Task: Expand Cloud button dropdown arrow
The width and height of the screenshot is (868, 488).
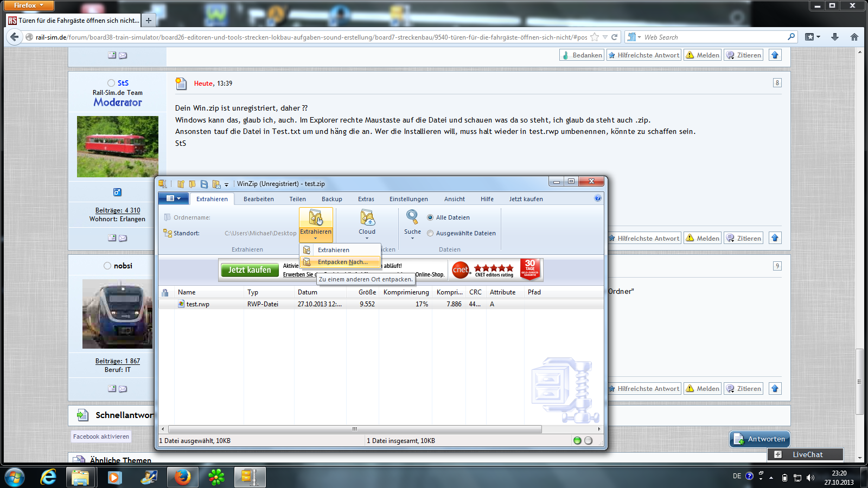Action: 367,238
